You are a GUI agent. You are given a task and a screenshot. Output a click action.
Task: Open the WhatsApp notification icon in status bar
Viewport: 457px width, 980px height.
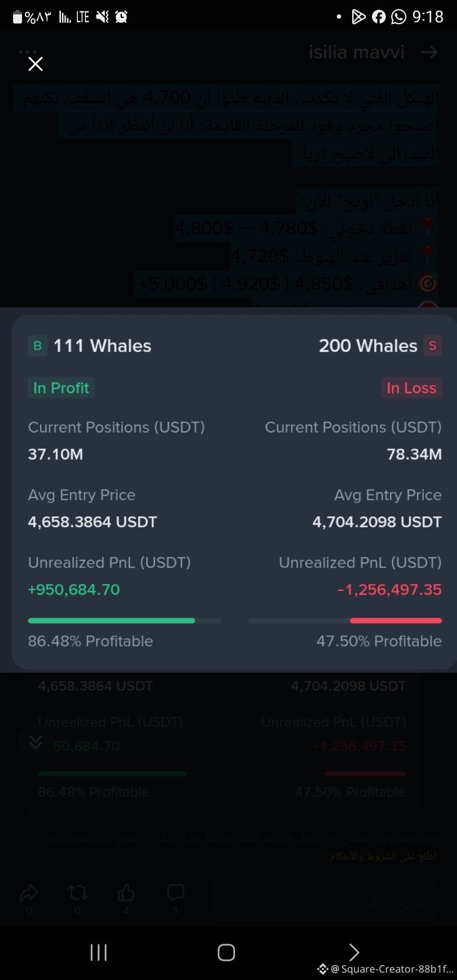pos(398,17)
